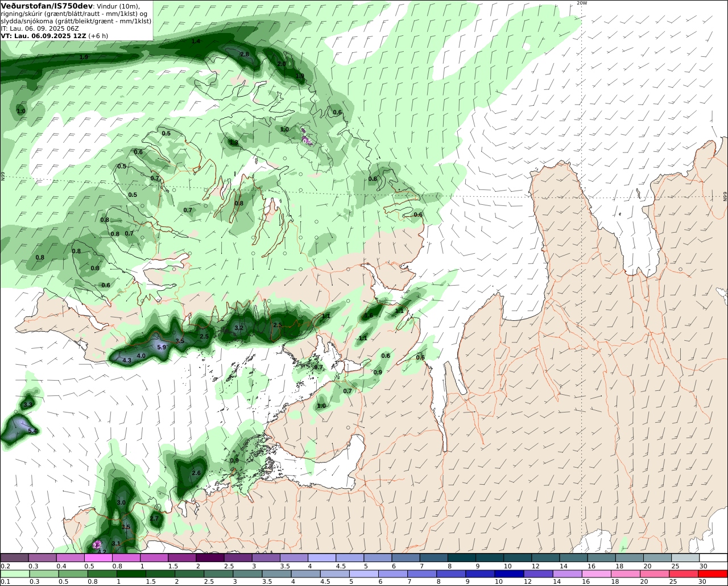The image size is (728, 586).
Task: Click the 2.0 precipitation value on map
Action: coord(282,64)
